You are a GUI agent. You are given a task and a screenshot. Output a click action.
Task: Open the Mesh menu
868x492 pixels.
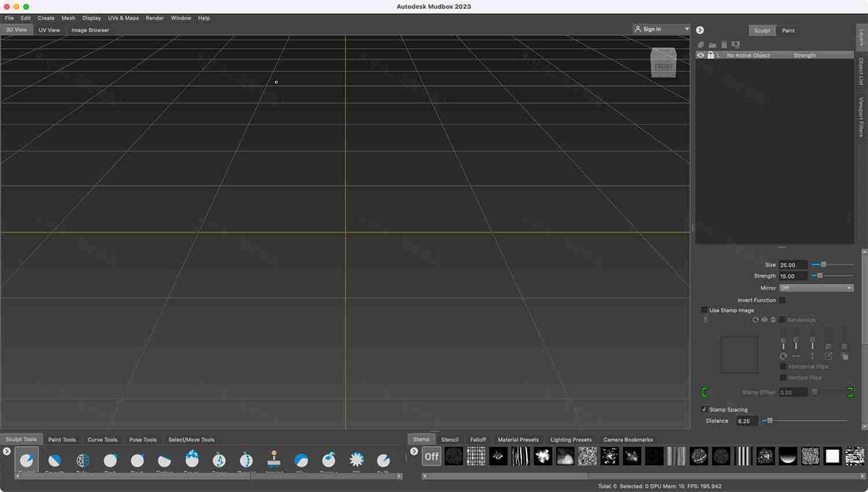[x=68, y=18]
